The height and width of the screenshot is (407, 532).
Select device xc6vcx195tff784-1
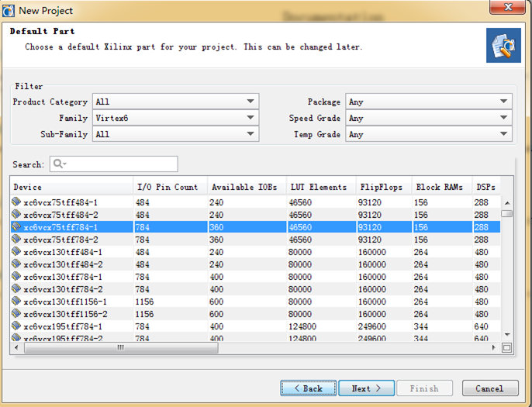[255, 326]
